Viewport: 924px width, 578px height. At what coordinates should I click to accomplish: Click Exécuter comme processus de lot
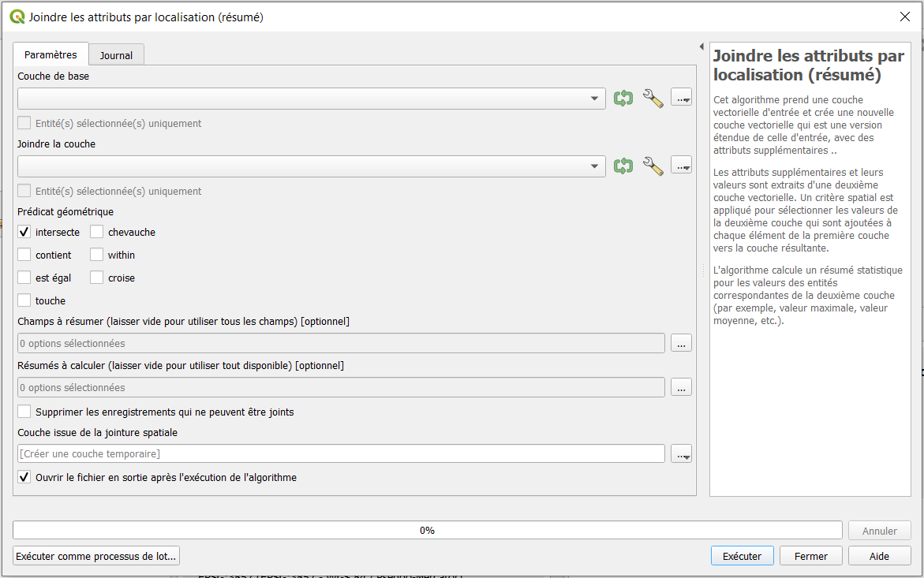(96, 556)
